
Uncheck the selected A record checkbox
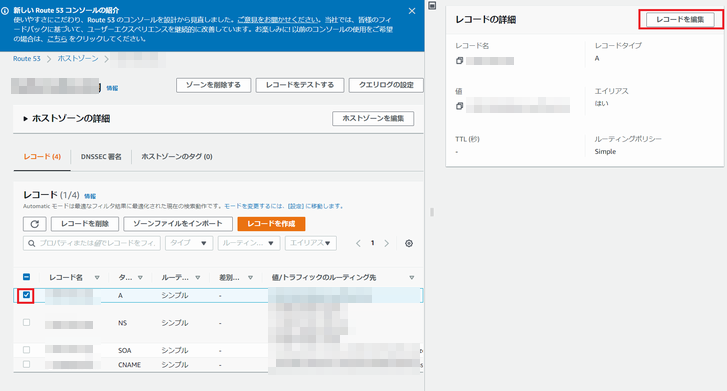point(26,295)
